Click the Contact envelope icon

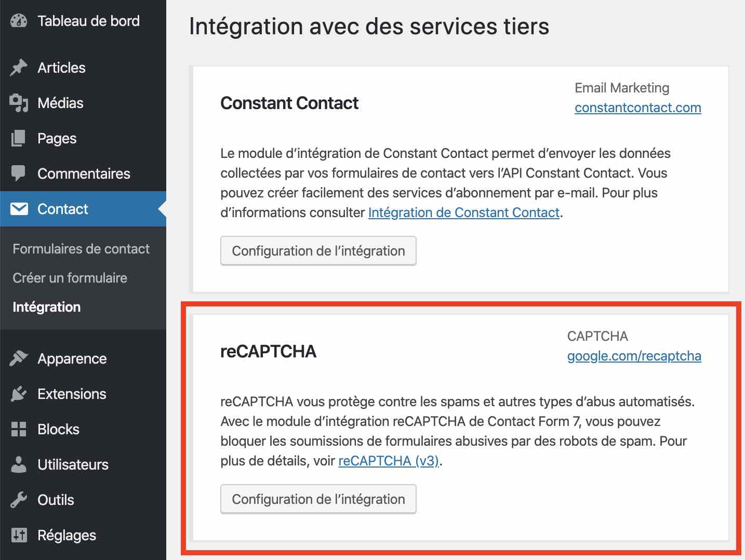[19, 209]
